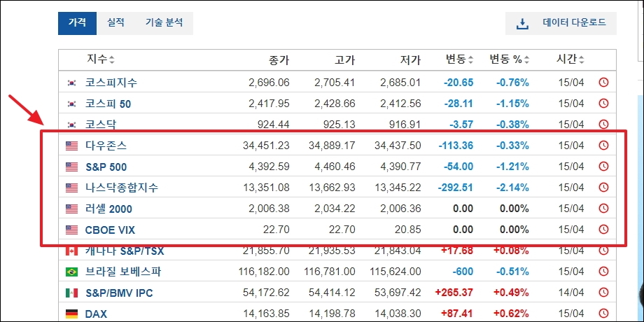This screenshot has height=322, width=644.
Task: Click the -2.14% change percentage
Action: (512, 188)
